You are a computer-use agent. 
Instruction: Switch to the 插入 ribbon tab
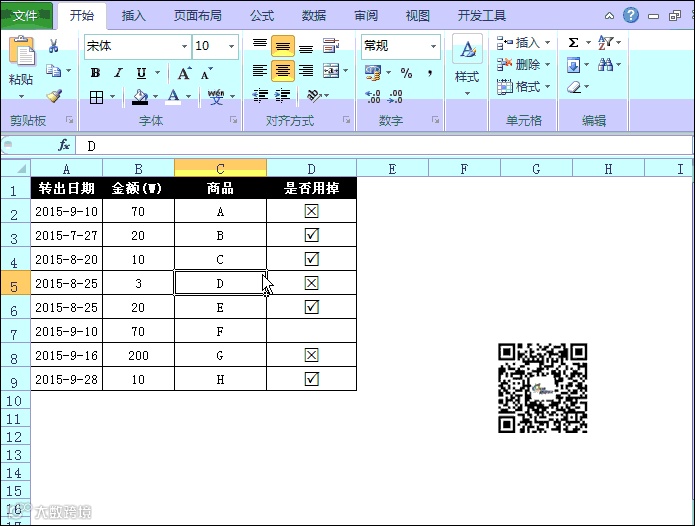coord(133,16)
